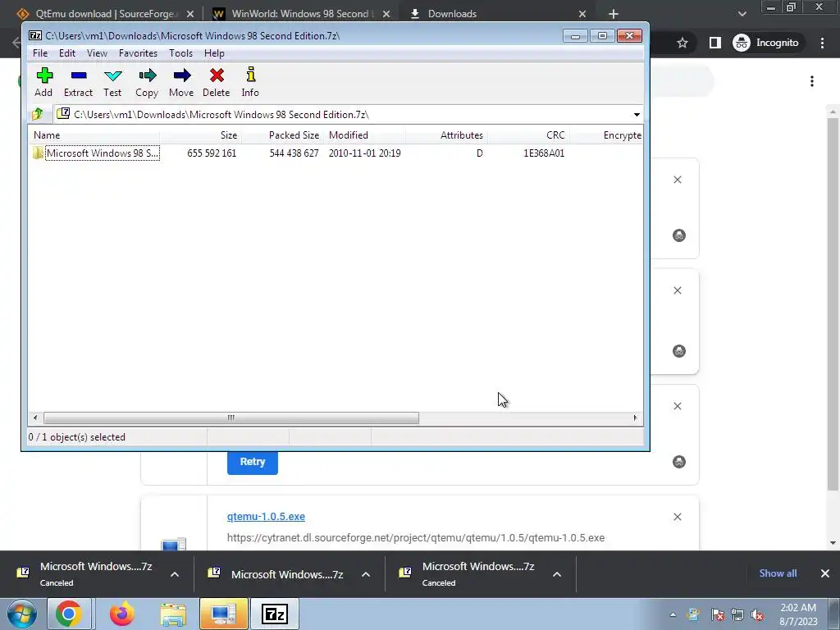Expand options for third canceled download
This screenshot has width=840, height=630.
(557, 574)
